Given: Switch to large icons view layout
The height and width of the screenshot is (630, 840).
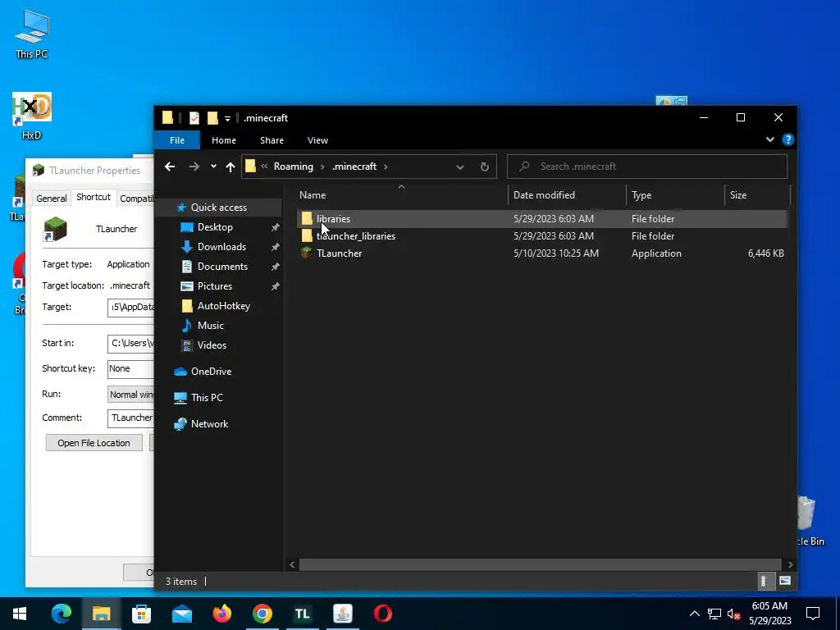Looking at the screenshot, I should 785,581.
